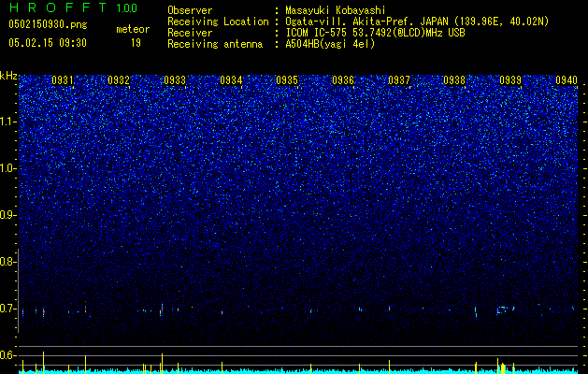Viewport: 588px width, 374px height.
Task: Click the 0938 time axis marker
Action: tap(454, 80)
